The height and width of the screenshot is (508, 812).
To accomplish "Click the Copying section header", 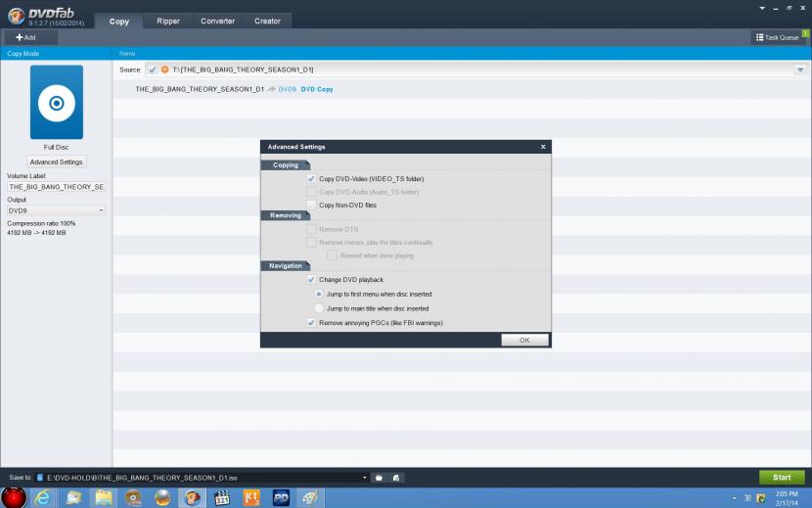I will point(286,164).
